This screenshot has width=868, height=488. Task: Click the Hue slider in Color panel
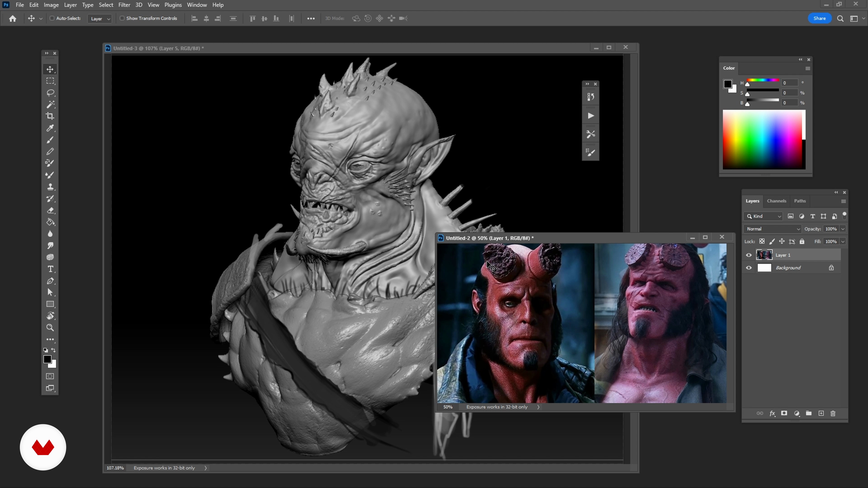[762, 80]
